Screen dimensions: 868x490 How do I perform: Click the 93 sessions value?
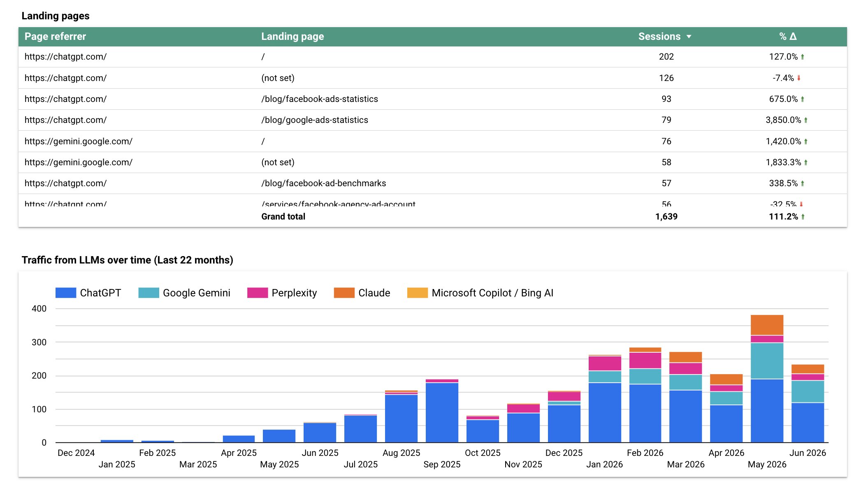coord(666,99)
